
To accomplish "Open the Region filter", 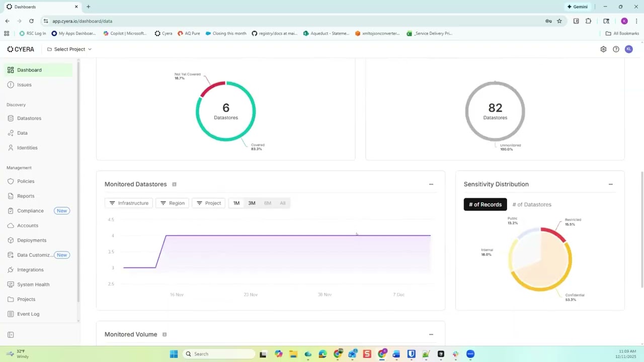I will [172, 203].
